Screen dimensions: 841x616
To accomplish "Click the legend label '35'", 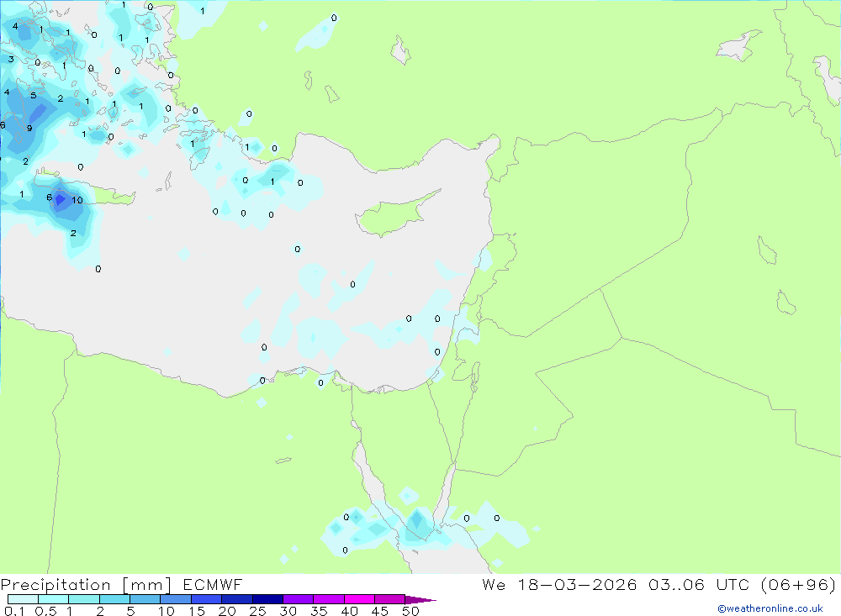I will click(319, 611).
